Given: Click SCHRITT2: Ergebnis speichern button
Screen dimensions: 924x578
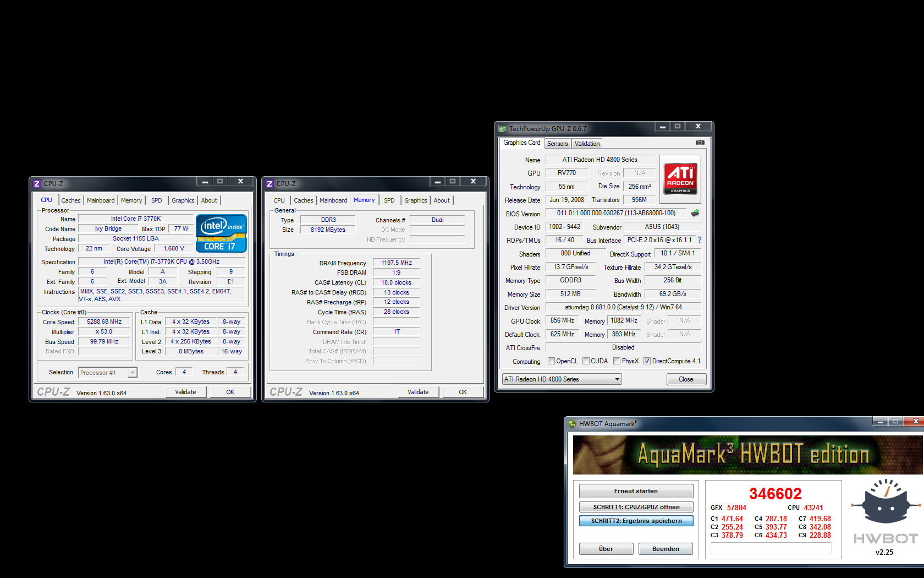Looking at the screenshot, I should (x=636, y=521).
